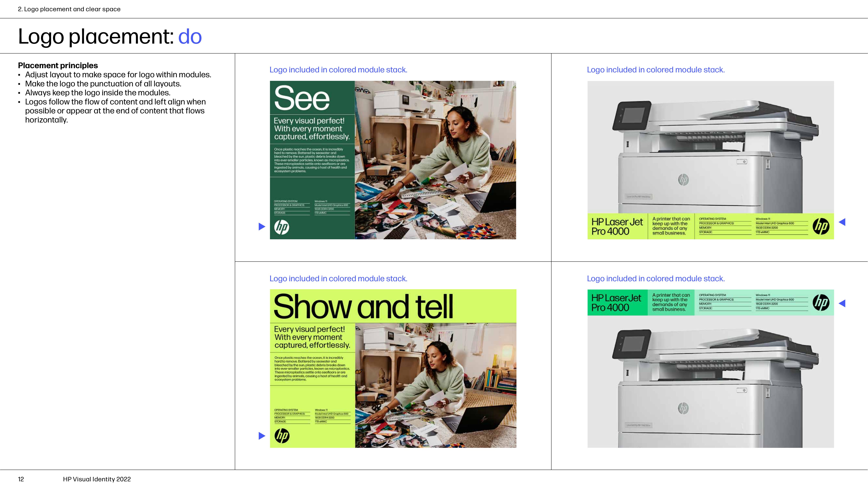Viewport: 868px width, 488px height.
Task: Click the HP badge on the upper printer's front
Action: coord(683,180)
